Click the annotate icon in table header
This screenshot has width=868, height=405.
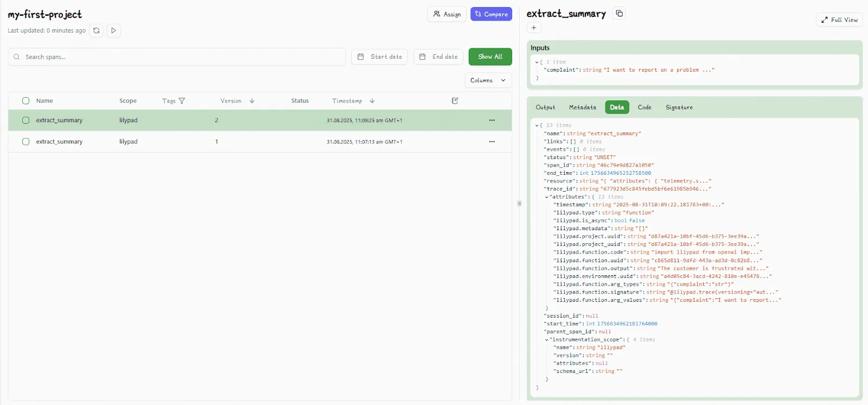[455, 101]
